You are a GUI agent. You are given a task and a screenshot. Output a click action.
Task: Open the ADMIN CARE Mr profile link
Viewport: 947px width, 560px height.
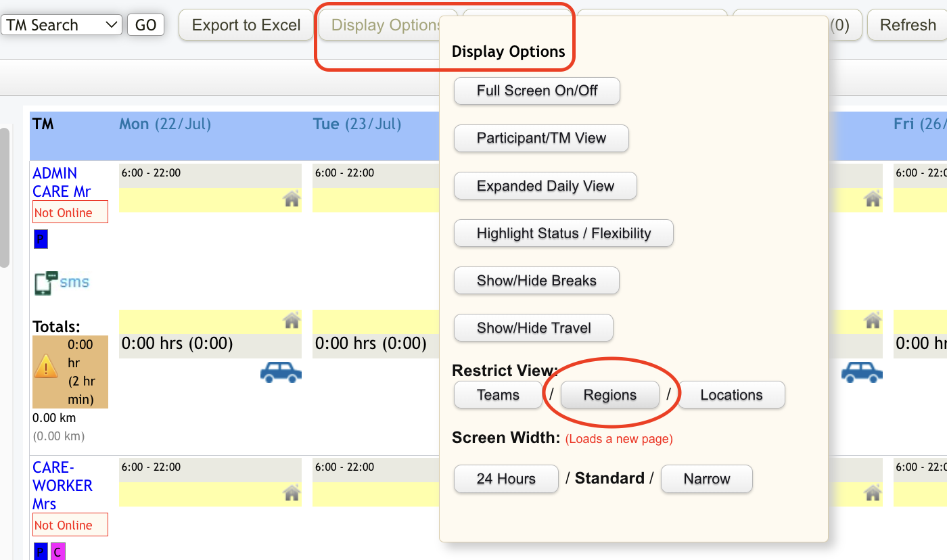(62, 182)
